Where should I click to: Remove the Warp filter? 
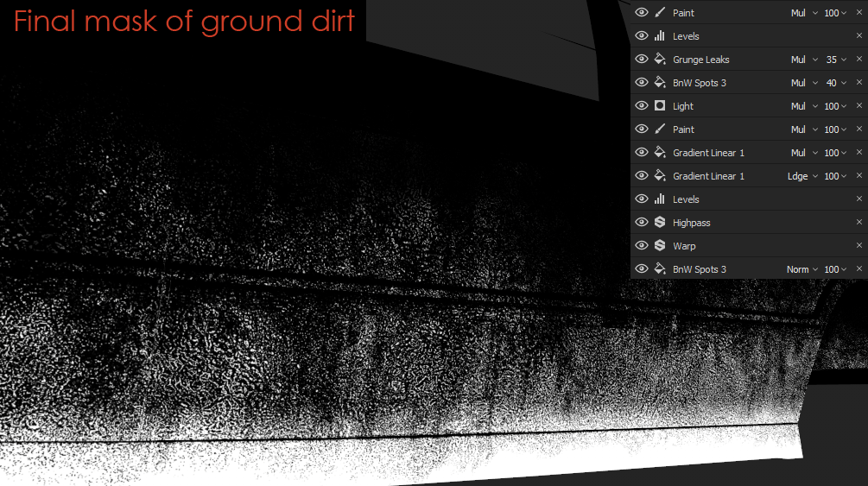[859, 245]
